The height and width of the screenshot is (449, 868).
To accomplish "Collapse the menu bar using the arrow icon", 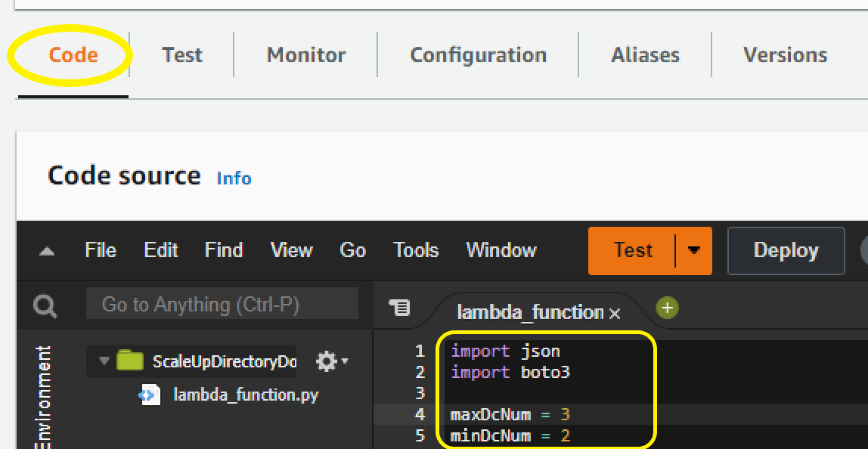I will (x=45, y=250).
